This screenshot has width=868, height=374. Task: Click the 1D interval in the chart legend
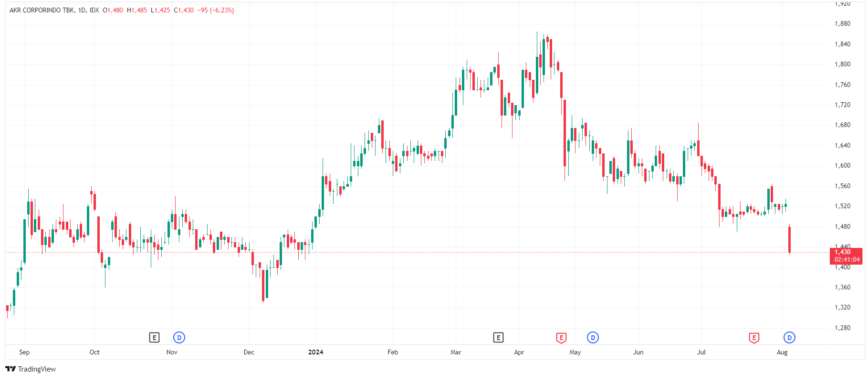coord(82,10)
